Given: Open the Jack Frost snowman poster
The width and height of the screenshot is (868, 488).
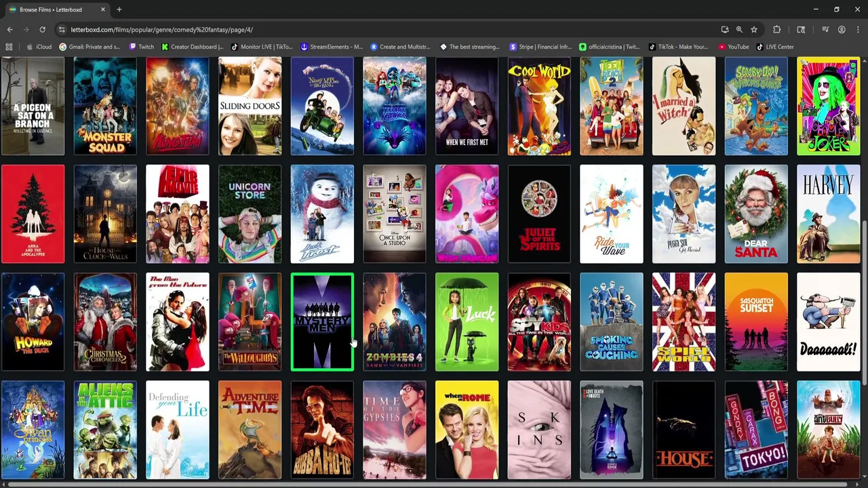Looking at the screenshot, I should click(322, 214).
